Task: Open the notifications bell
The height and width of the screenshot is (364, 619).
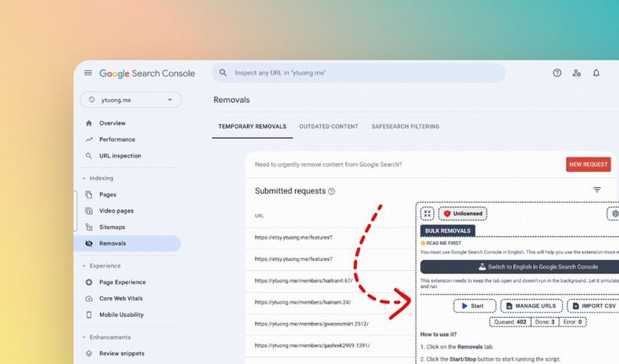Action: tap(596, 73)
